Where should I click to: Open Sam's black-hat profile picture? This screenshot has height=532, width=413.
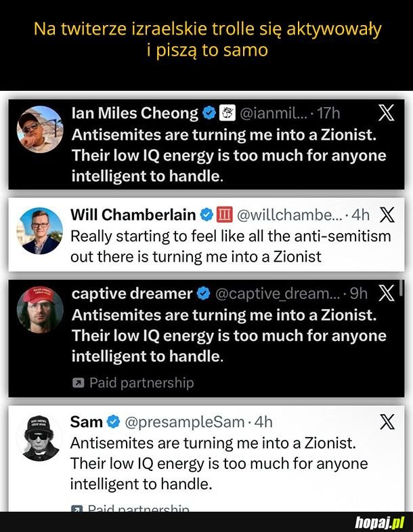(x=39, y=438)
